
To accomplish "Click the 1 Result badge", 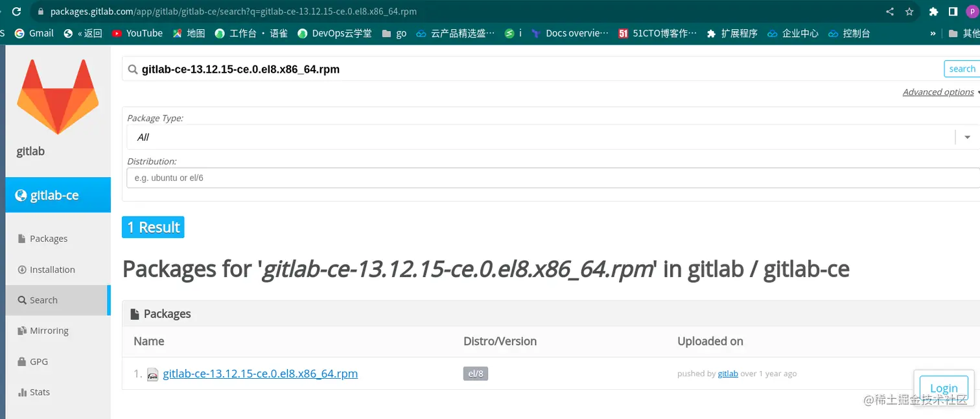I will click(x=153, y=227).
